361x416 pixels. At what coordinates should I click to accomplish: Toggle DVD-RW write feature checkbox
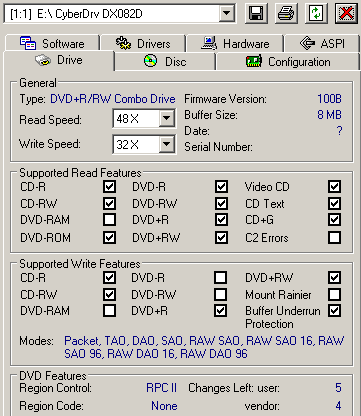point(220,294)
